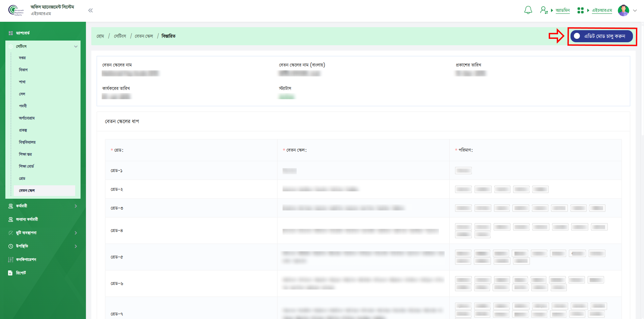Viewport: 644px width, 319px height.
Task: Click the user switch role icon
Action: coord(544,10)
